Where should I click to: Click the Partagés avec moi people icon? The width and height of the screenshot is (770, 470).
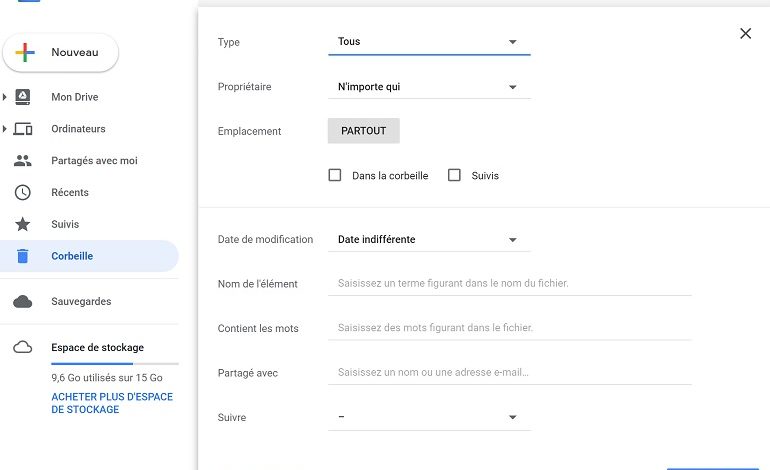(x=23, y=161)
